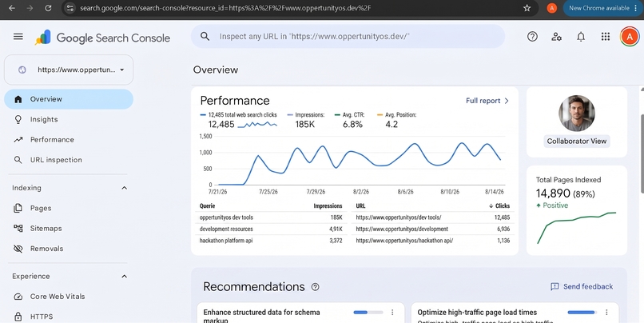The image size is (644, 323).
Task: Click the Sitemaps icon
Action: [x=18, y=229]
